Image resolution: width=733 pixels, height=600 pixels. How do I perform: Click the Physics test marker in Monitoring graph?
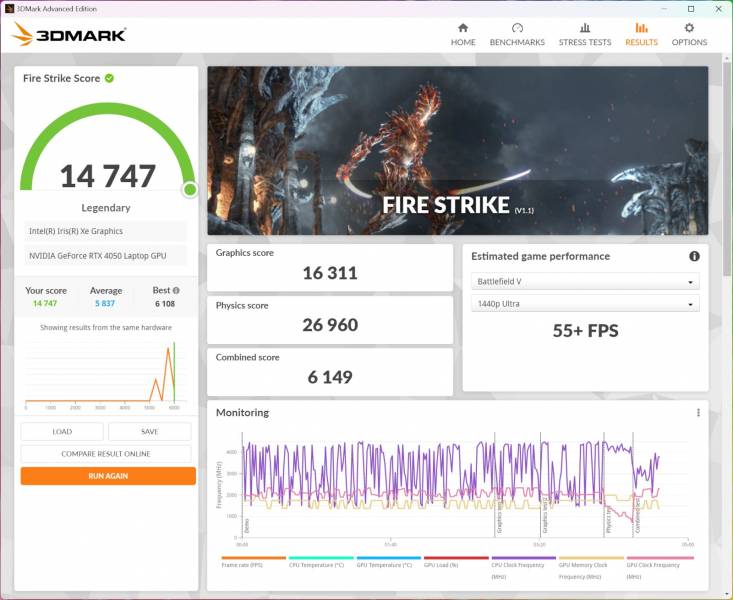click(x=609, y=520)
